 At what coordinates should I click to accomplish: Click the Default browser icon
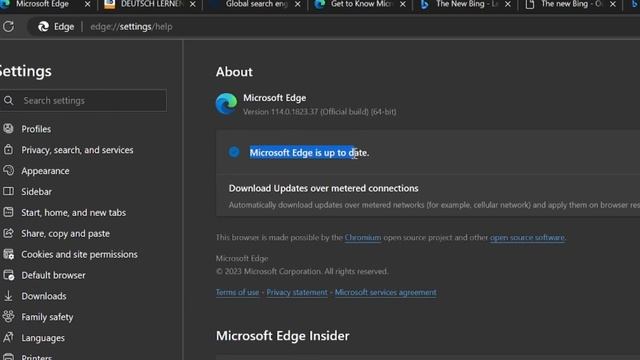click(x=8, y=275)
